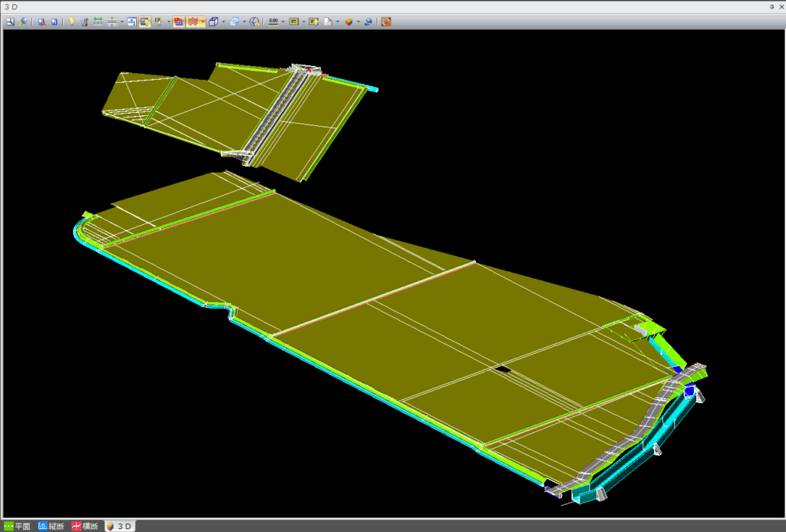The width and height of the screenshot is (786, 532).
Task: Toggle the highlighted wavy contour lines button
Action: pyautogui.click(x=193, y=21)
